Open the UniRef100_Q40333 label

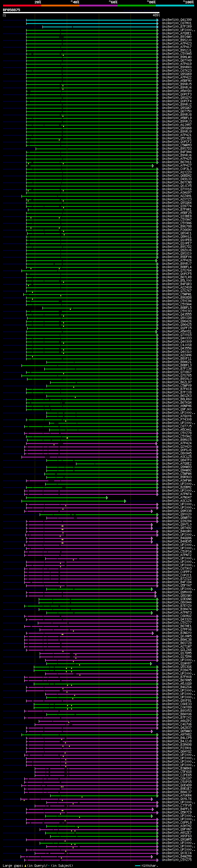point(176,338)
